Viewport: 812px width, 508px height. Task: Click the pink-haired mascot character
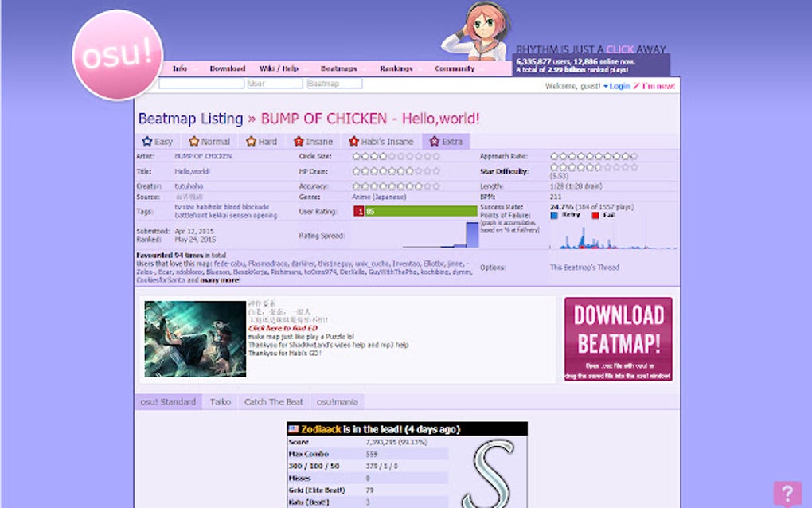(x=478, y=31)
